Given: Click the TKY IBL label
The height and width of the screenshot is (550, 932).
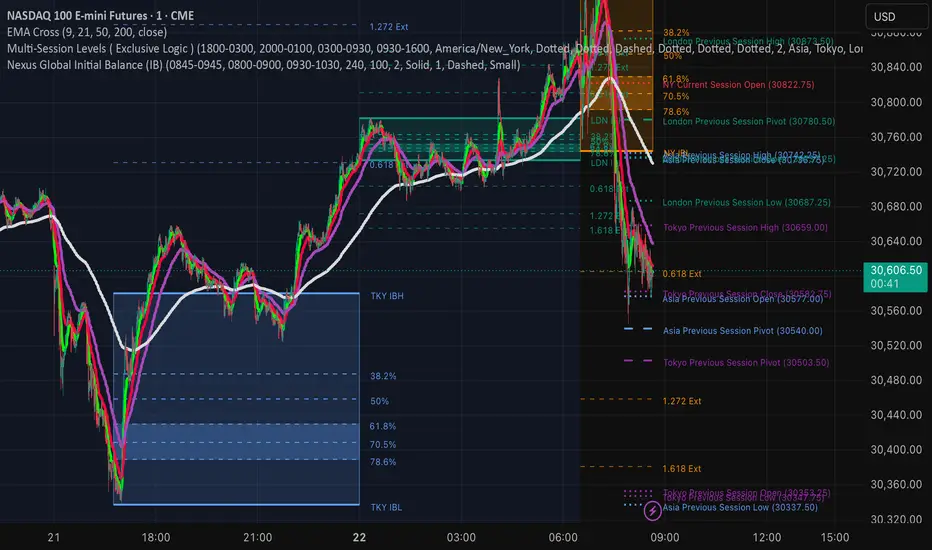Looking at the screenshot, I should point(386,507).
